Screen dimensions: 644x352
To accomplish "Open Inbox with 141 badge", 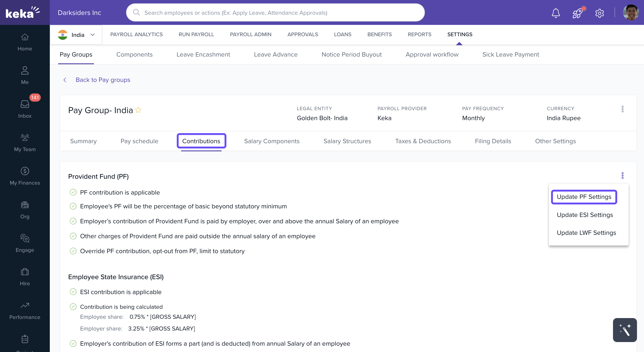I will coord(25,109).
